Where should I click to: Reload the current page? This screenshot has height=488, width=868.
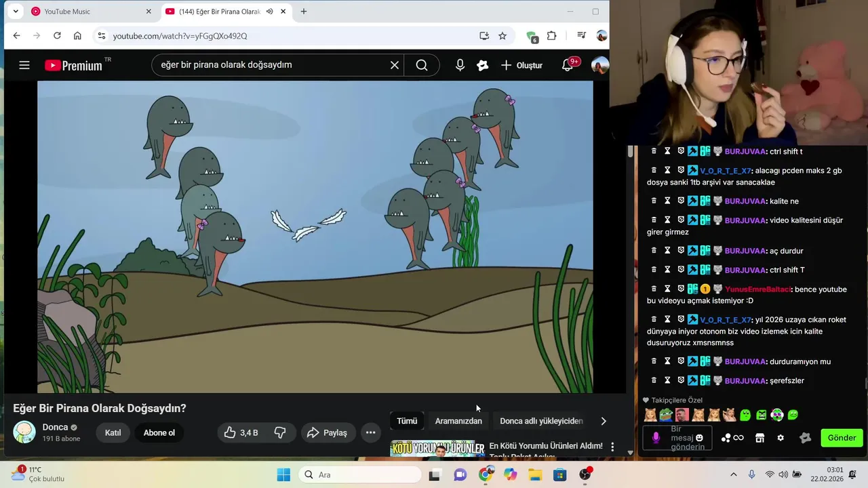[57, 36]
